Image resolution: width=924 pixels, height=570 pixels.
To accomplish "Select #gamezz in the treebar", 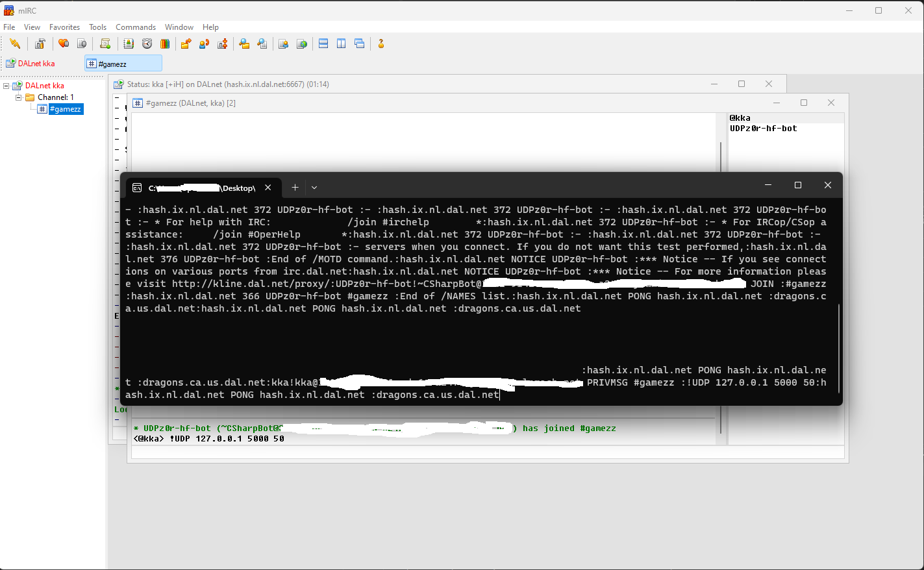I will 66,109.
